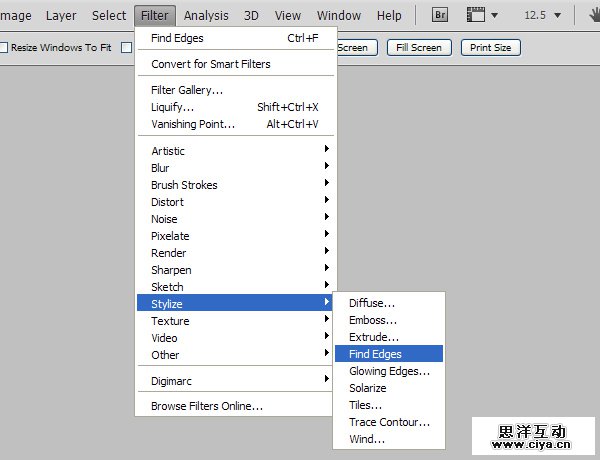Viewport: 600px width, 460px height.
Task: Open the Filter Gallery entry
Action: pos(187,90)
